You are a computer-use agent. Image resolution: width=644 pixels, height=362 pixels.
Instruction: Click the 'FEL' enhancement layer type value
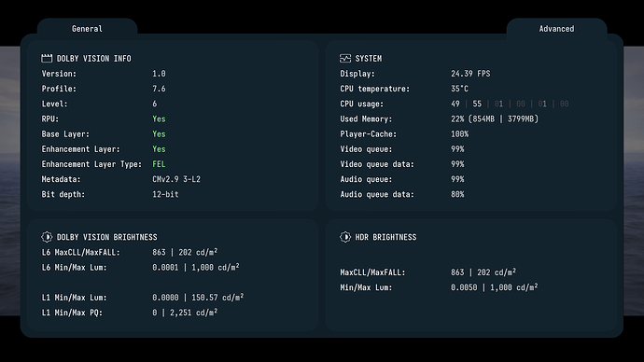(159, 164)
